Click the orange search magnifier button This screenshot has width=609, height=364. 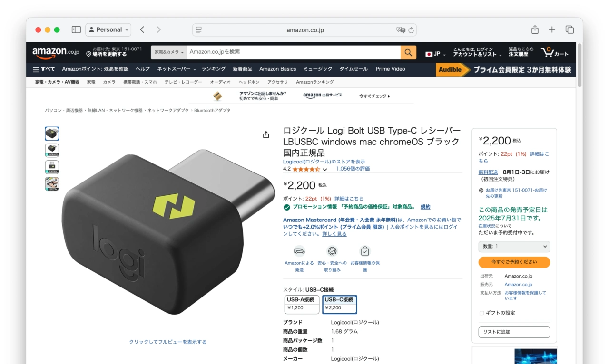tap(408, 52)
